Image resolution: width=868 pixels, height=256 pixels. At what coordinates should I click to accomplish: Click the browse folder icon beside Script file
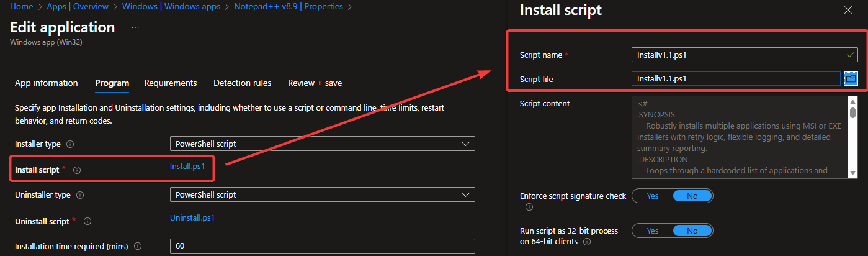point(850,79)
